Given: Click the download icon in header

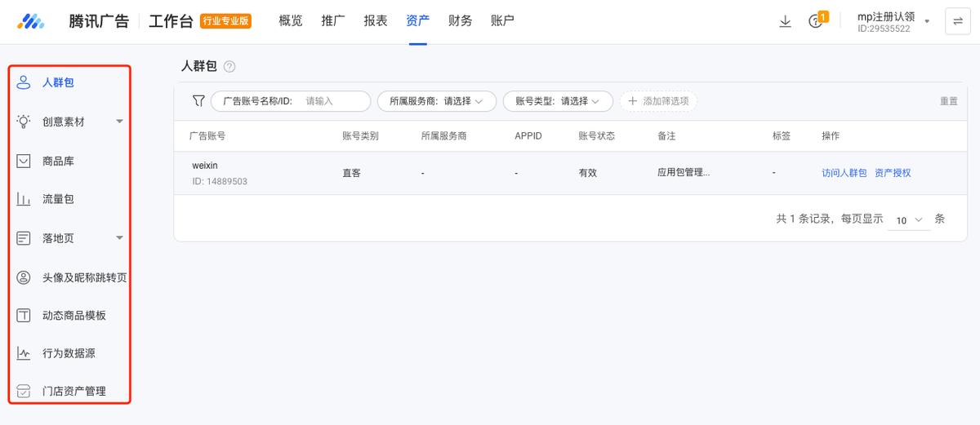Looking at the screenshot, I should [785, 21].
